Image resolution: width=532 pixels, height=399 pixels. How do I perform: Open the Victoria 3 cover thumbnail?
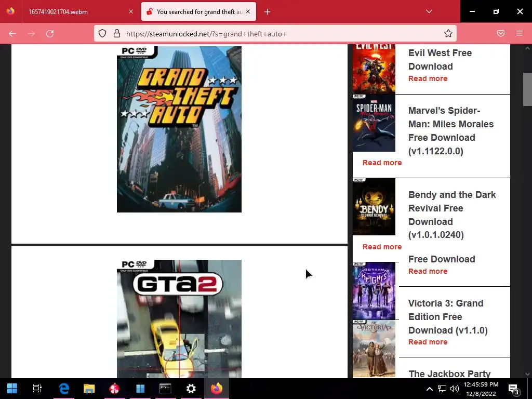pyautogui.click(x=374, y=349)
